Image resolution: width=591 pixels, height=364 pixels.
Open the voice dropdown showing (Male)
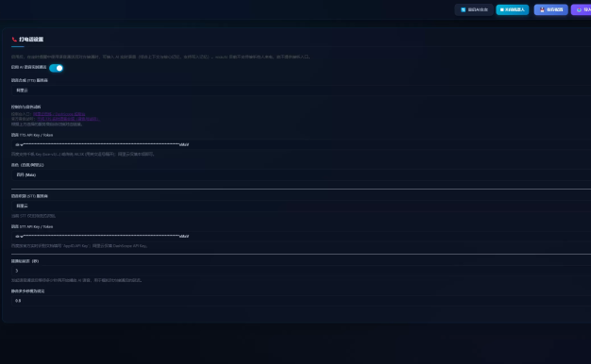(x=301, y=175)
